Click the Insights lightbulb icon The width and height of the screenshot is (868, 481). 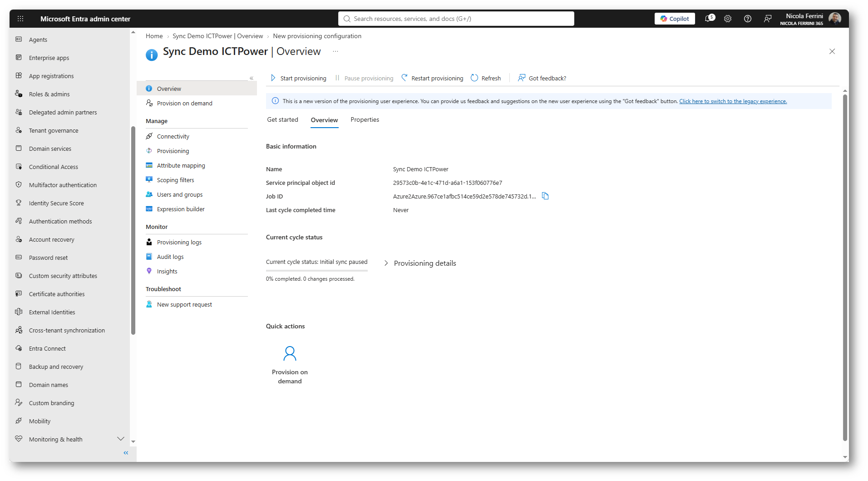click(x=149, y=271)
